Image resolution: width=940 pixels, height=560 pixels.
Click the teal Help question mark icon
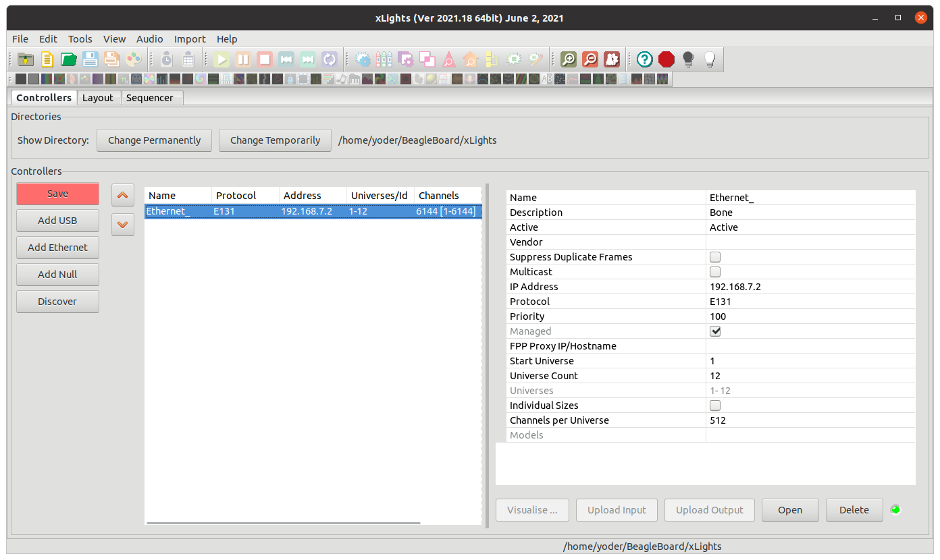pos(645,59)
